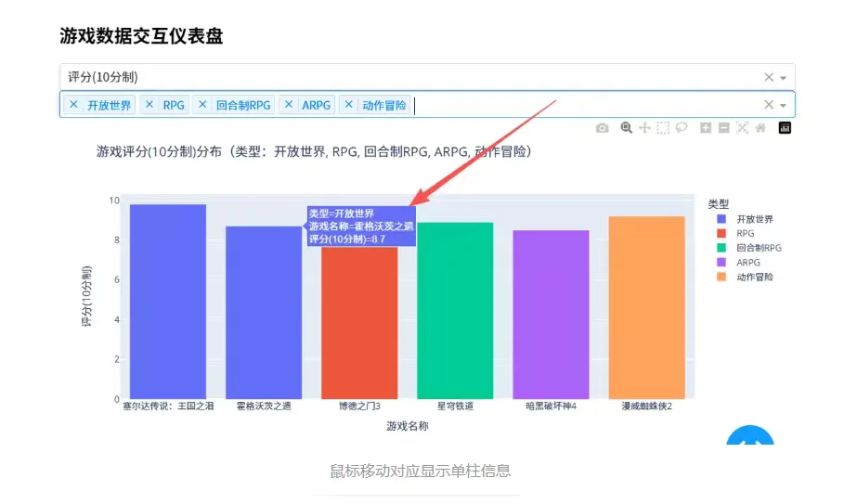The width and height of the screenshot is (844, 504).
Task: Clear the 评分(10分制) dropdown value
Action: coord(769,77)
